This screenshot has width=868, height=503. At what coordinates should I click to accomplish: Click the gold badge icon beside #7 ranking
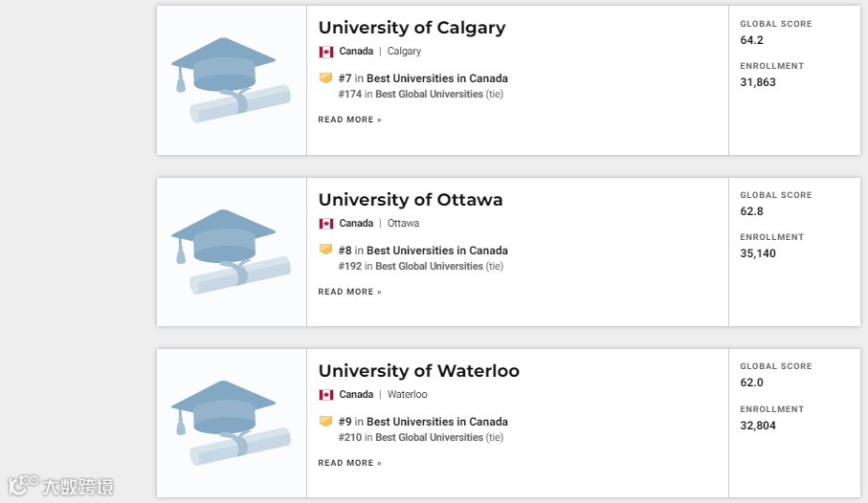(x=325, y=78)
